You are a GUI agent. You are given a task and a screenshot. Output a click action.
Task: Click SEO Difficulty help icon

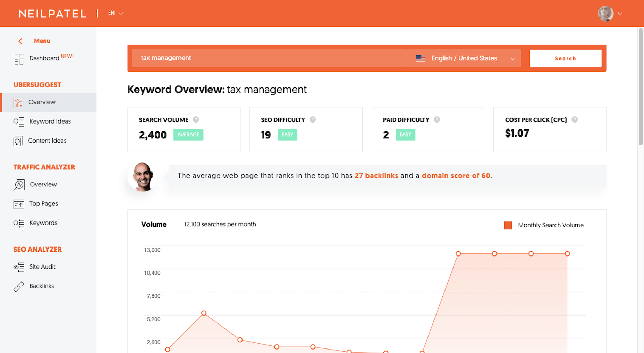pyautogui.click(x=313, y=119)
